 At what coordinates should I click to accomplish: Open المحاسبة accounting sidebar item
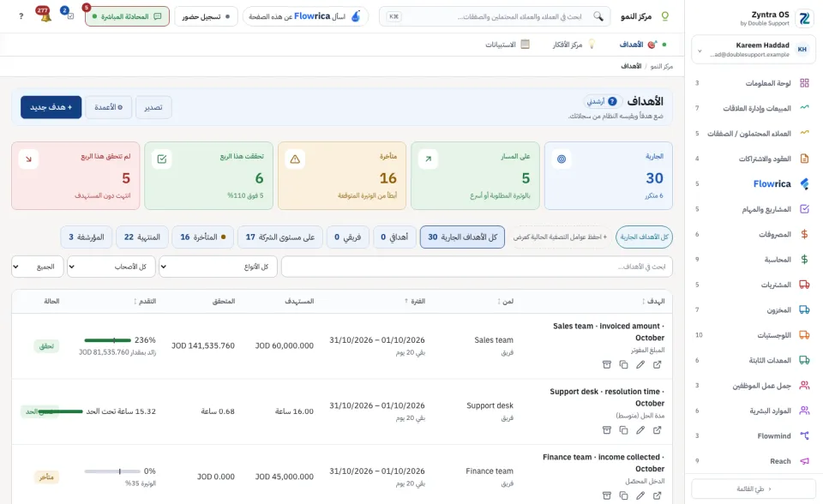751,260
